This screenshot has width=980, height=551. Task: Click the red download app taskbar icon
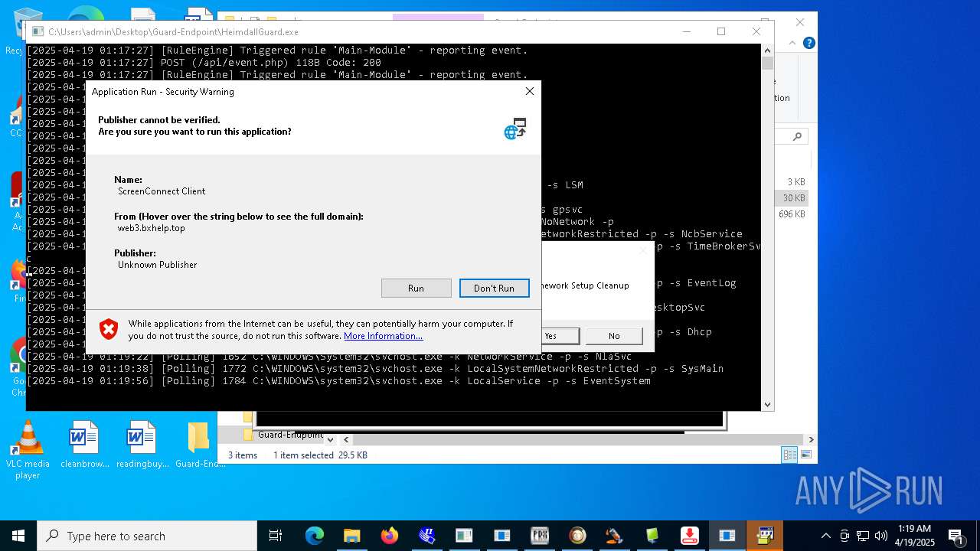click(x=690, y=536)
